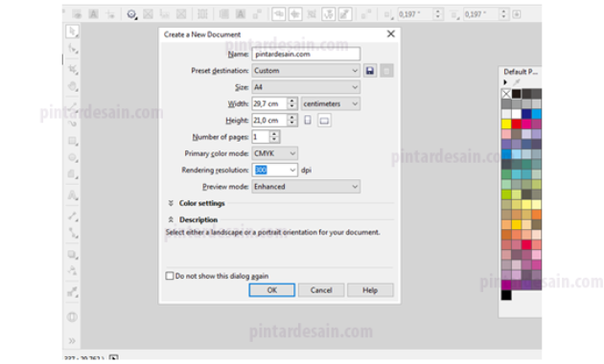The height and width of the screenshot is (364, 604).
Task: Click the OK button
Action: coord(272,290)
